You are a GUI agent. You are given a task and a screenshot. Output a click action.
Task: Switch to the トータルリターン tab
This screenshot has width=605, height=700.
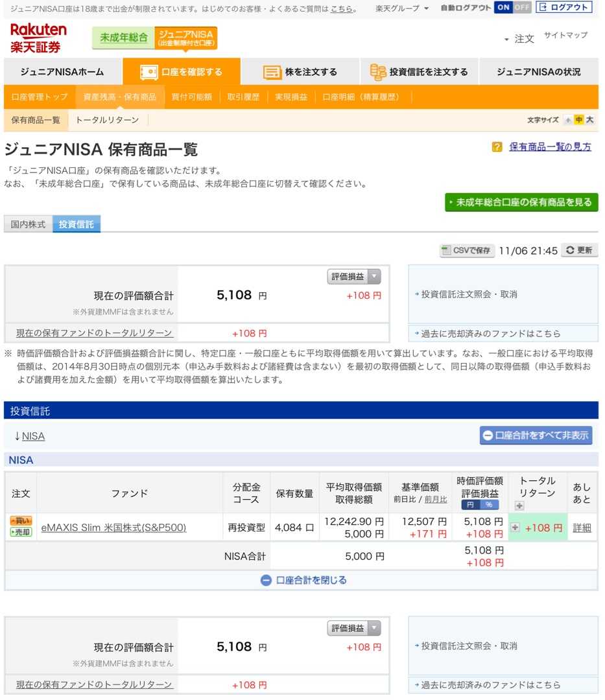coord(107,120)
